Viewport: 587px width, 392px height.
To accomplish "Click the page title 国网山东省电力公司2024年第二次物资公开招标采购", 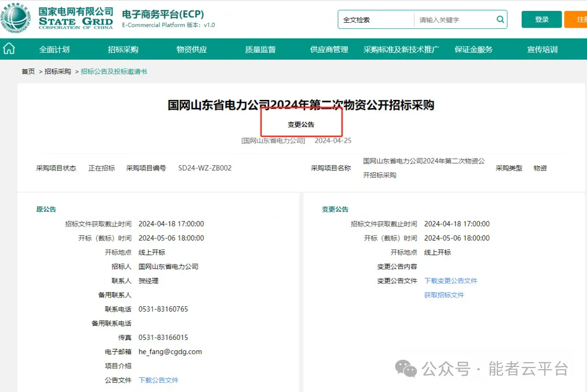I will [301, 105].
